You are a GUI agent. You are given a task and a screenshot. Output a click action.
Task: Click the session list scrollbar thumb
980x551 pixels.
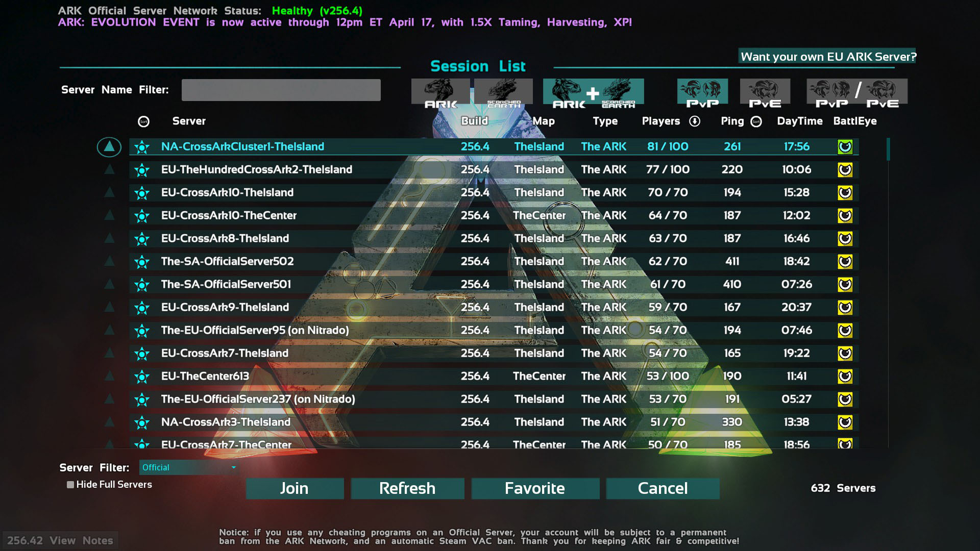889,149
